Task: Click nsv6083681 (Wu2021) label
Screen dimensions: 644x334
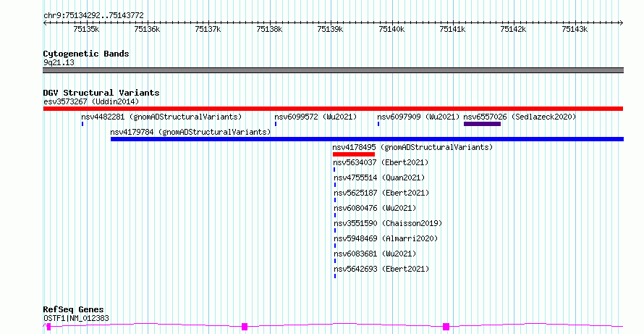Action: click(x=375, y=254)
